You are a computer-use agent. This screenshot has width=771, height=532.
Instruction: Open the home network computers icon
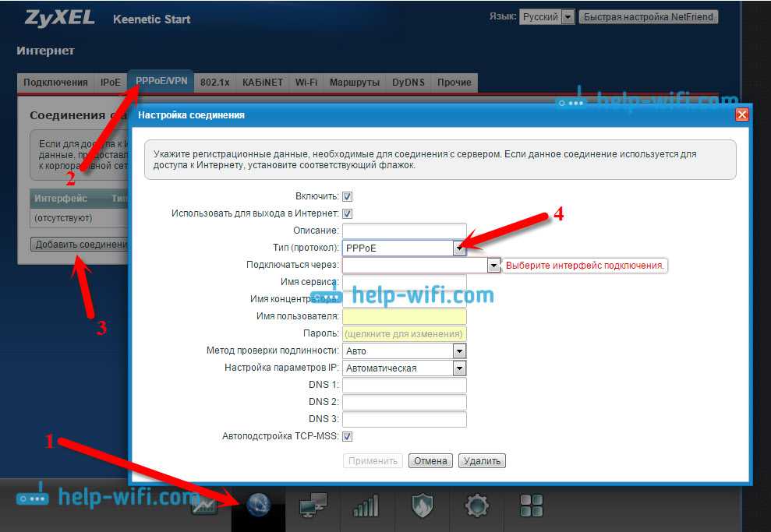pos(313,505)
